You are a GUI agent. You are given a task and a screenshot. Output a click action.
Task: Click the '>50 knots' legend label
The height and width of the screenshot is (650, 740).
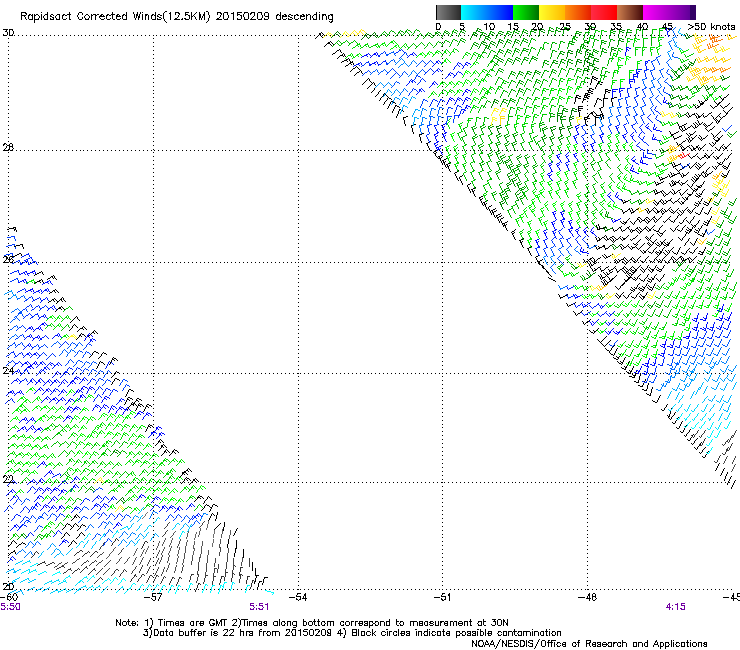click(x=711, y=27)
